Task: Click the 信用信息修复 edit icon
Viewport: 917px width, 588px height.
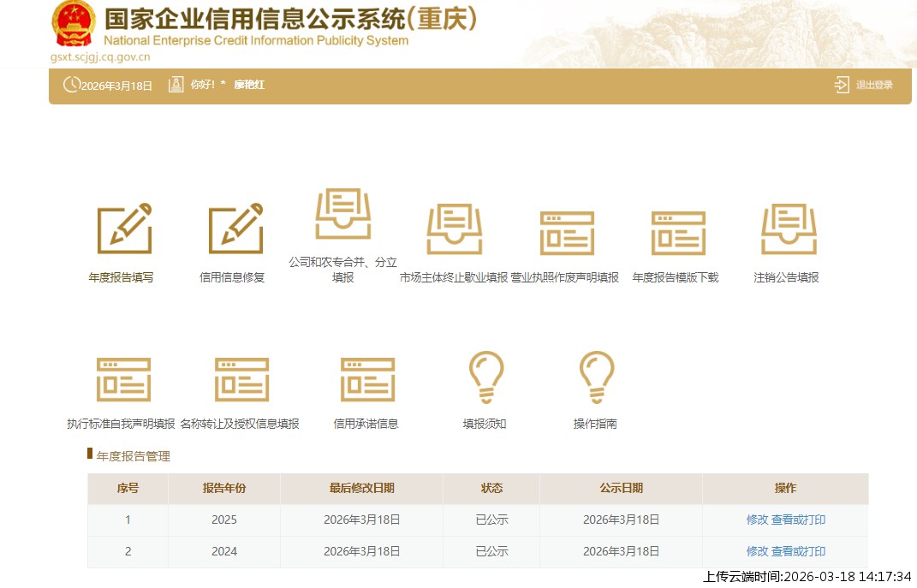Action: click(235, 229)
